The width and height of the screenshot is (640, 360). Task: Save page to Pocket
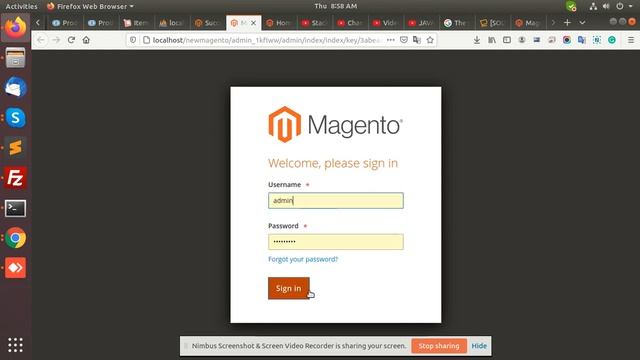click(404, 40)
